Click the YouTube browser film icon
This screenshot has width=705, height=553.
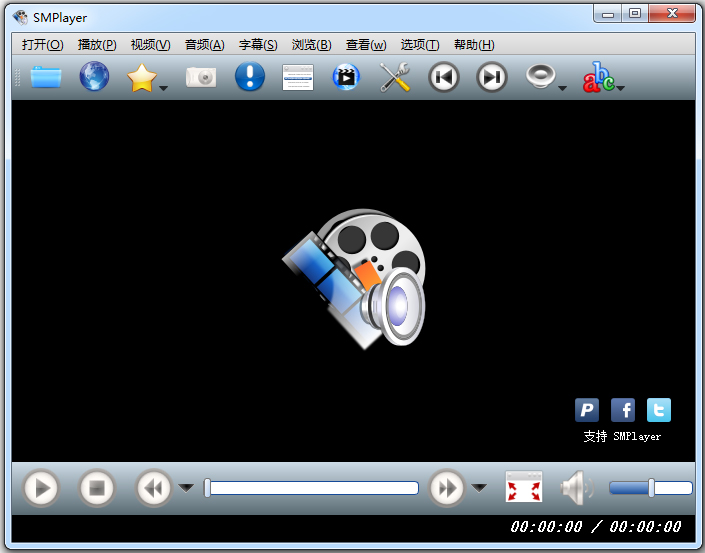point(346,77)
